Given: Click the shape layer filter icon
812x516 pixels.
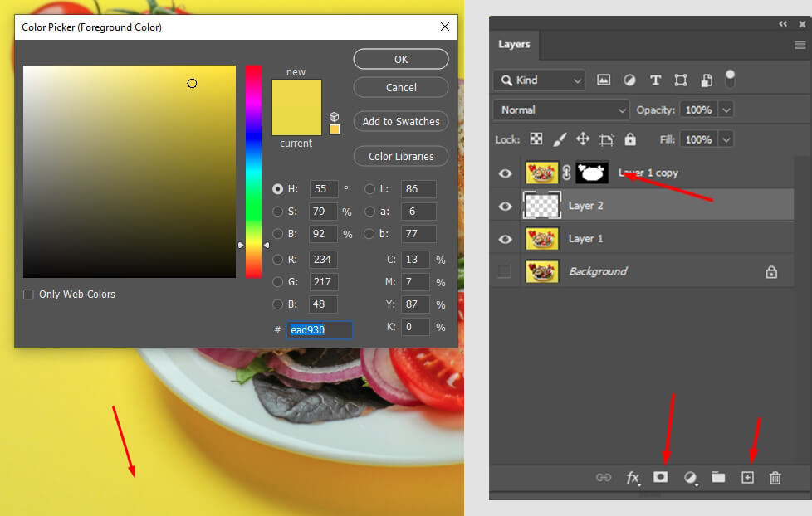Looking at the screenshot, I should click(x=681, y=80).
